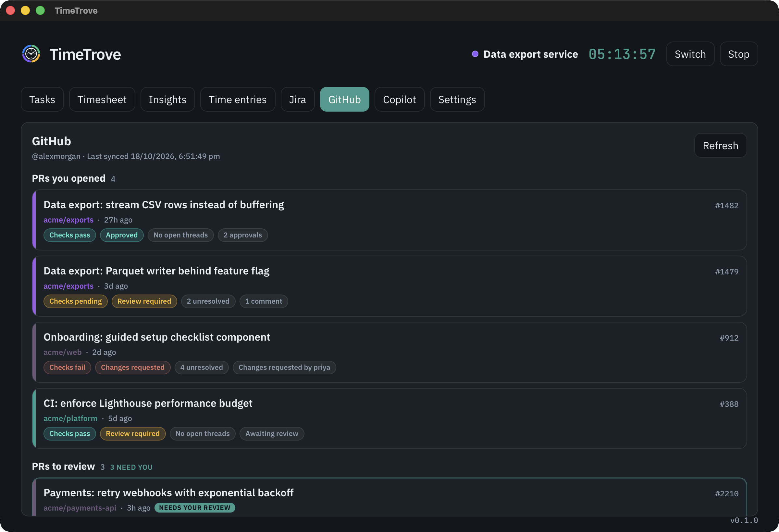
Task: Open PR Onboarding guided setup checklist component
Action: pyautogui.click(x=389, y=352)
